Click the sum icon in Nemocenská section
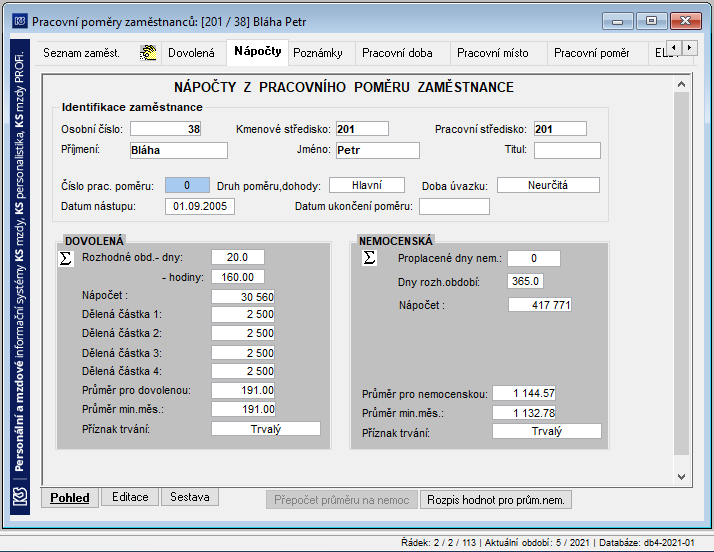Viewport: 714px width, 552px height. coord(369,258)
